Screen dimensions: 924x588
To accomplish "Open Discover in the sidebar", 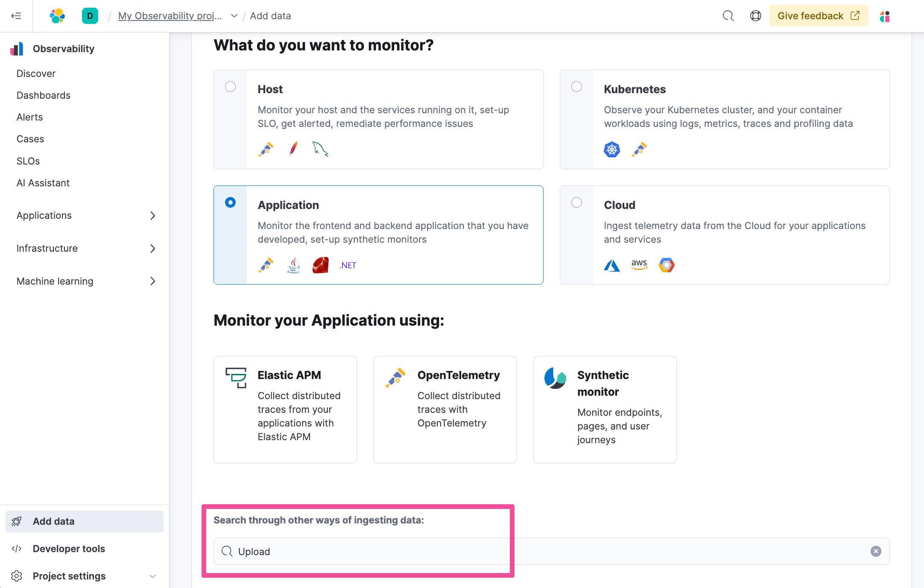I will [x=36, y=73].
